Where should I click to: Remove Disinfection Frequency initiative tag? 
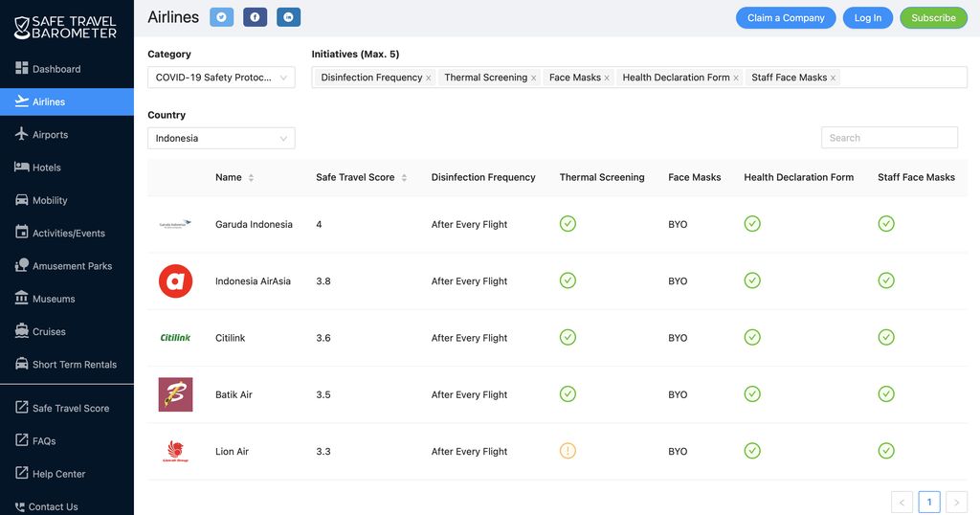point(428,78)
